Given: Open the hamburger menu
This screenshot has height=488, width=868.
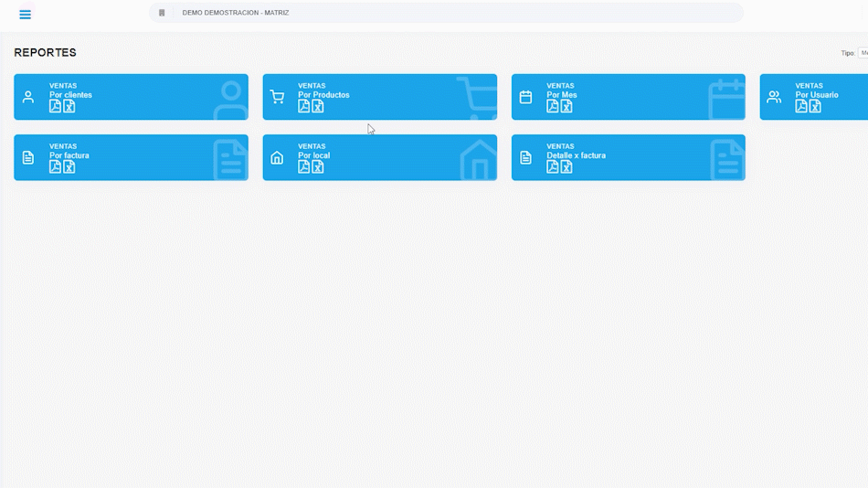Looking at the screenshot, I should 25,15.
